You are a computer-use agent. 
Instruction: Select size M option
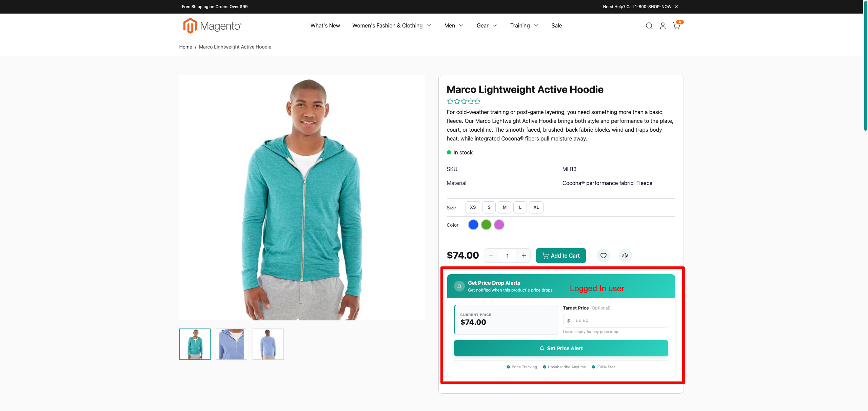[505, 207]
